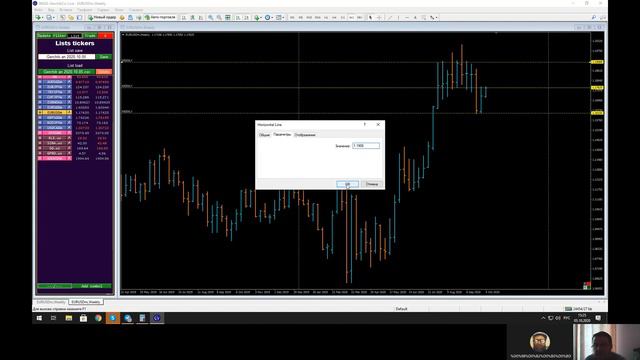
Task: Toggle the Market Watch window icon
Action: coord(62,18)
